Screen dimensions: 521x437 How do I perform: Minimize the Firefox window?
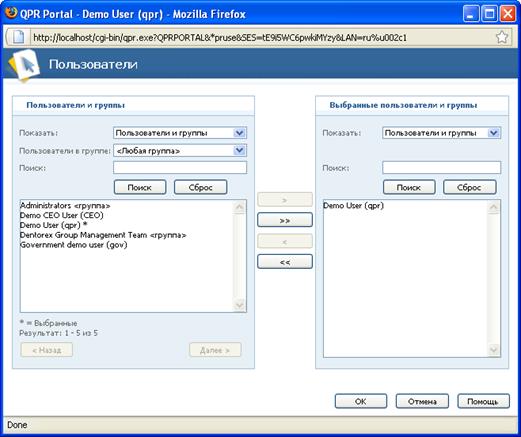point(471,14)
